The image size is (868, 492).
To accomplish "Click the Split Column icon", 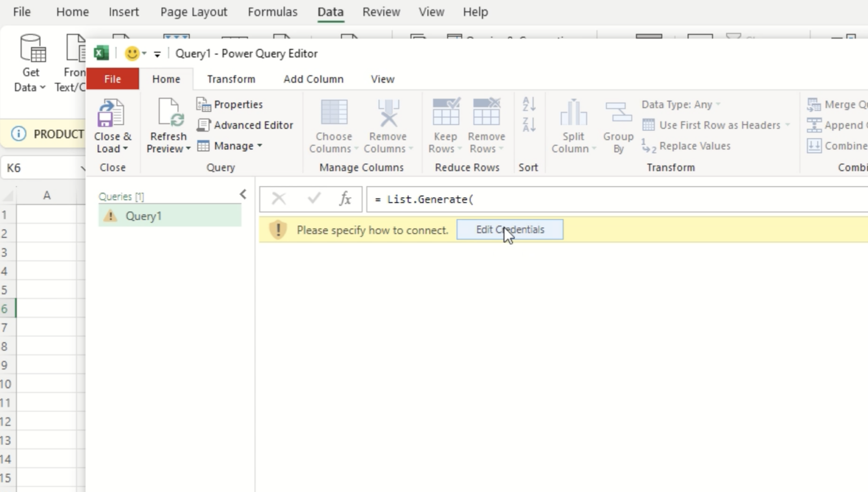I will (572, 113).
